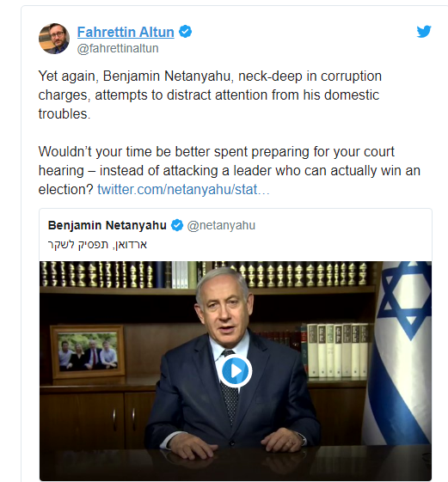Play the embedded Netanyahu video
Viewport: 448px width, 482px height.
tap(236, 370)
